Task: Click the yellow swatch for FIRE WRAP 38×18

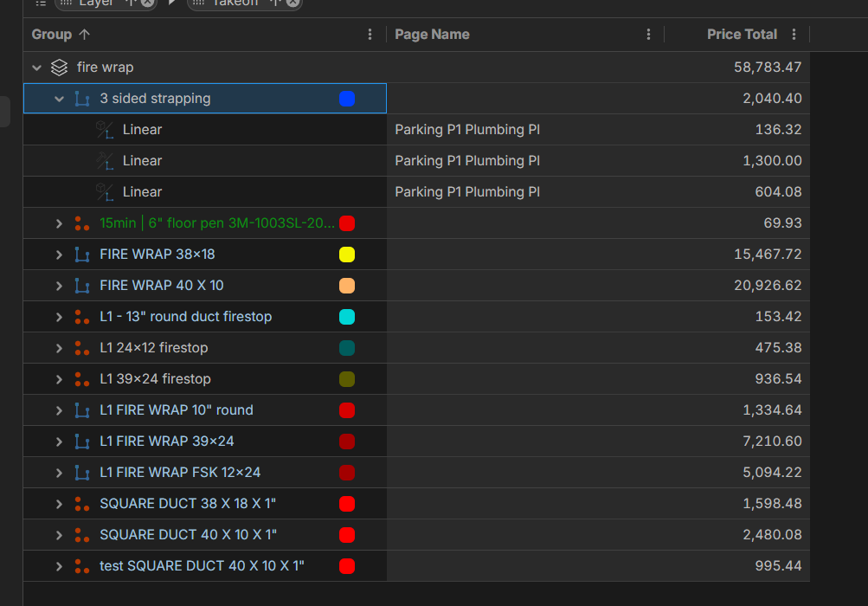Action: (x=347, y=255)
